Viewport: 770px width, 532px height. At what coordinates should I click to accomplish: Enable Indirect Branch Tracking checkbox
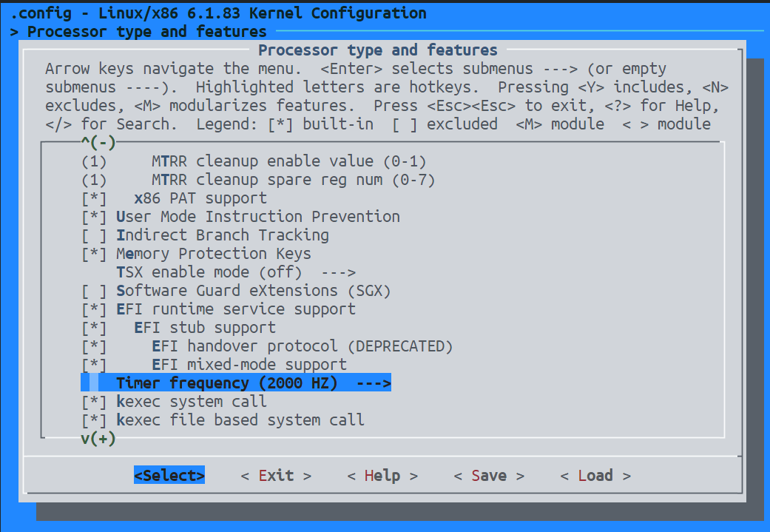pyautogui.click(x=94, y=235)
